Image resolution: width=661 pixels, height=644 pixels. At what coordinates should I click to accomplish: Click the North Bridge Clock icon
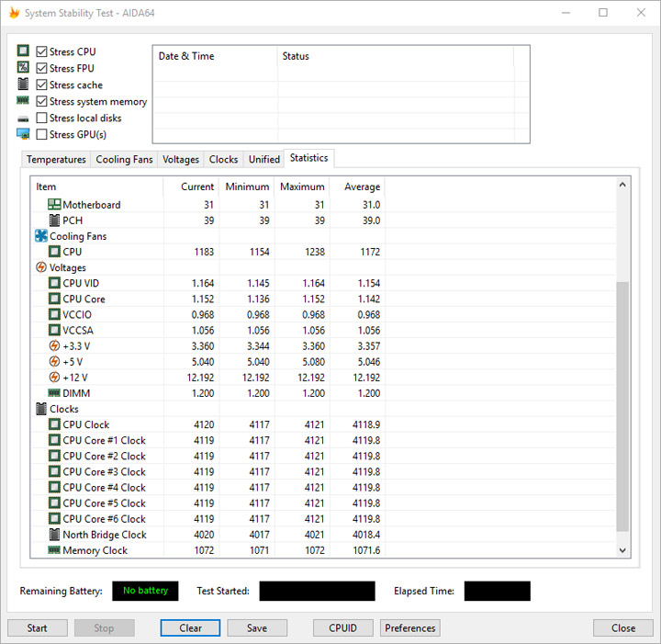(x=54, y=535)
